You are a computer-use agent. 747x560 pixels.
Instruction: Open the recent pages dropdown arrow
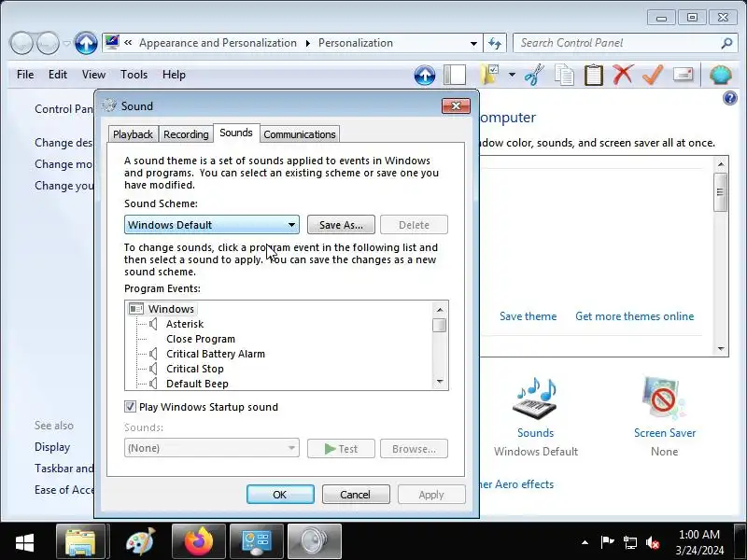66,43
